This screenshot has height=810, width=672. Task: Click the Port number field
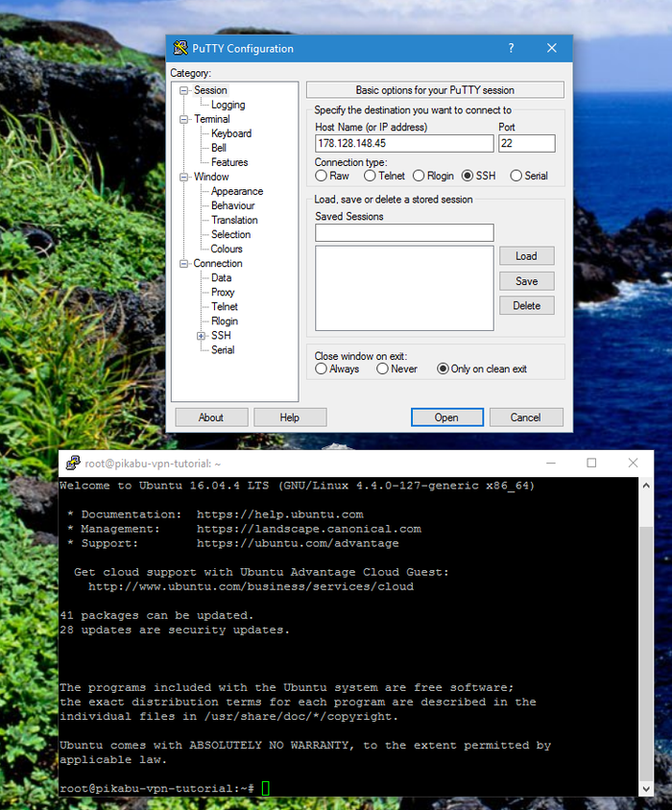tap(526, 144)
